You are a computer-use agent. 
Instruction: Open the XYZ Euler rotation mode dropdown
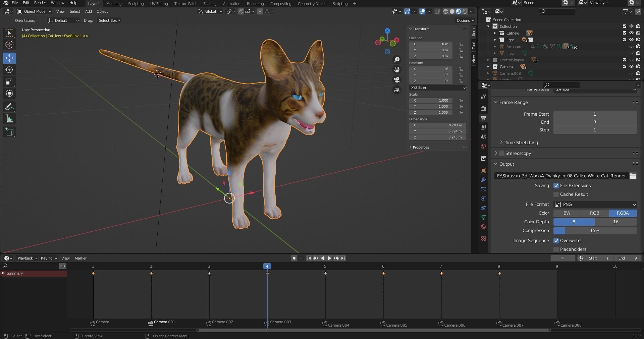(438, 88)
